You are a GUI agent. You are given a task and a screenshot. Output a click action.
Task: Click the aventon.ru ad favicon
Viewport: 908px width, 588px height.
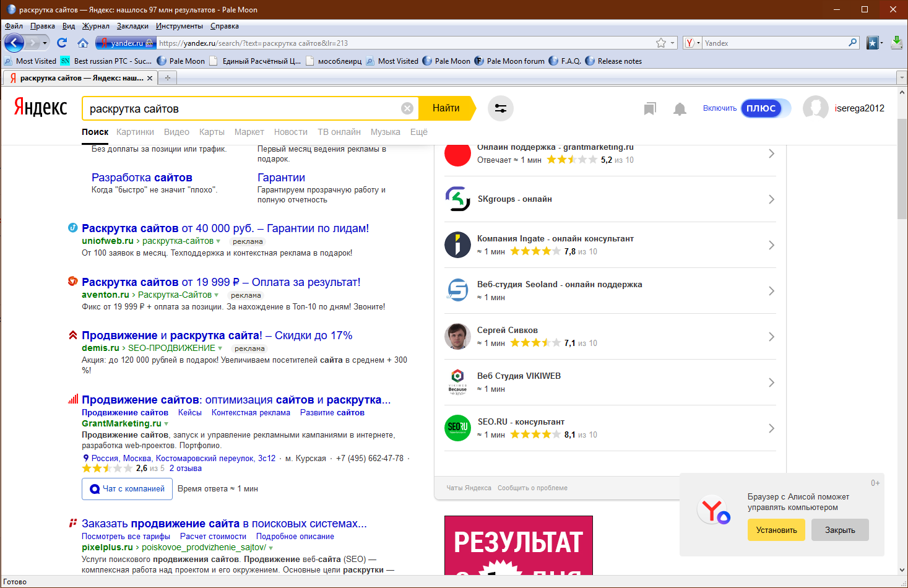[x=72, y=282]
